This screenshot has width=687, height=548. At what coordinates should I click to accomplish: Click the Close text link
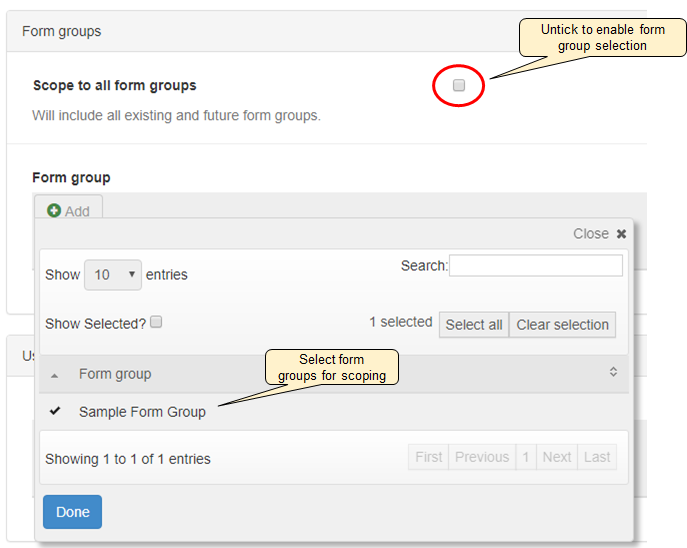[590, 234]
